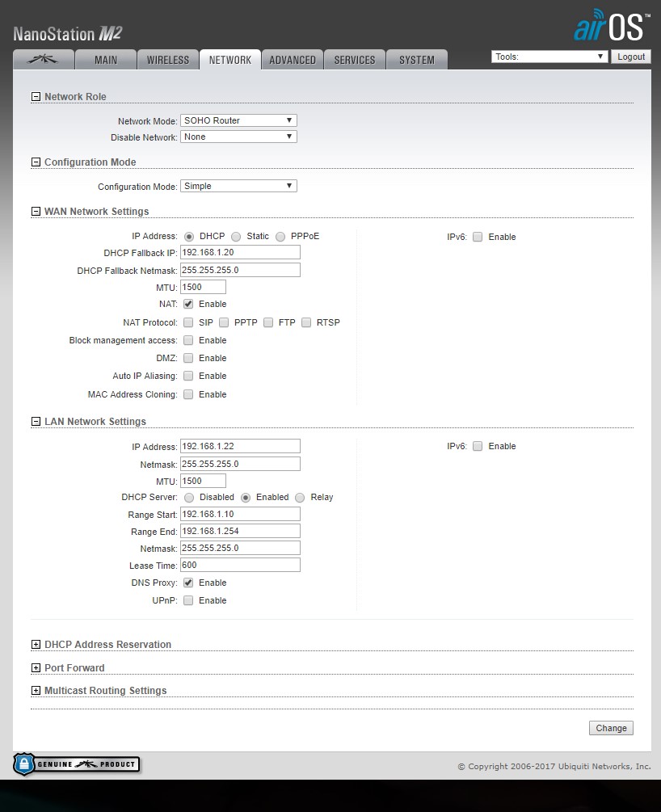Check the FTP NAT Protocol box
This screenshot has width=661, height=812.
[268, 322]
